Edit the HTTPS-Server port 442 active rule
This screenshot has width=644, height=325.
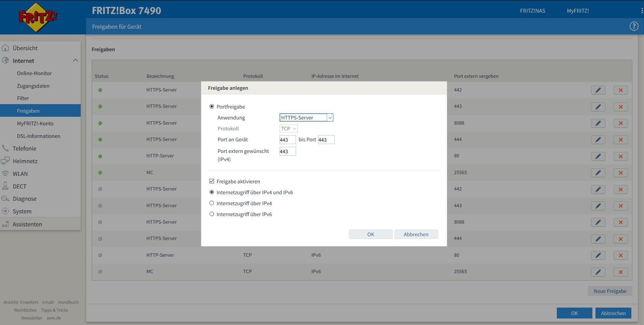point(598,90)
